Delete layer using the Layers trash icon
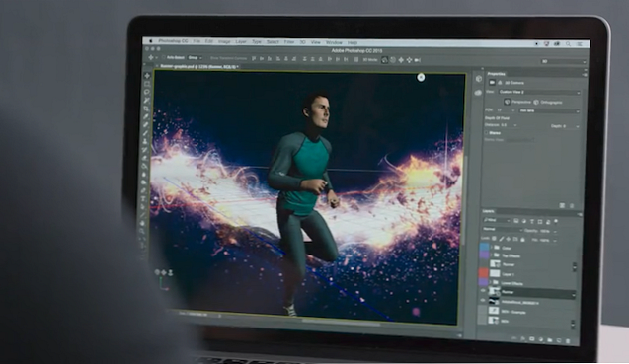 [568, 340]
